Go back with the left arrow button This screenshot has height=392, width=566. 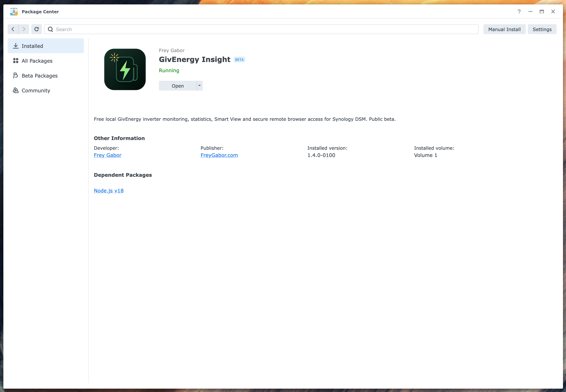pos(13,29)
